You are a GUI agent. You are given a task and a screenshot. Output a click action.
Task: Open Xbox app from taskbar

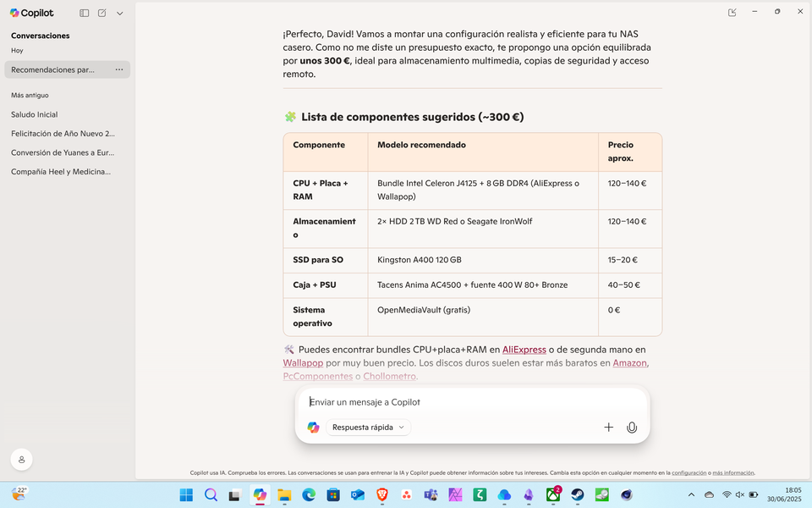tap(553, 495)
